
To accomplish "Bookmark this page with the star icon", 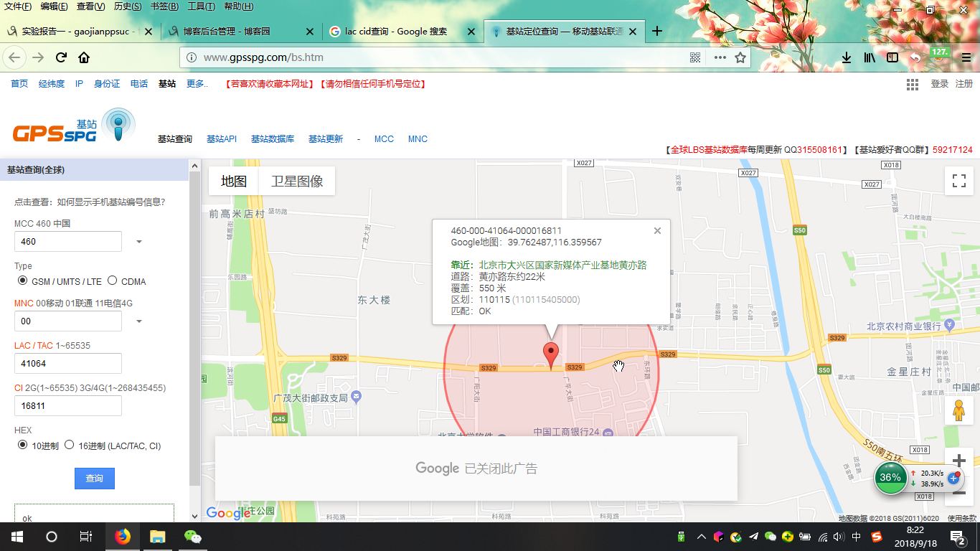I will [740, 57].
